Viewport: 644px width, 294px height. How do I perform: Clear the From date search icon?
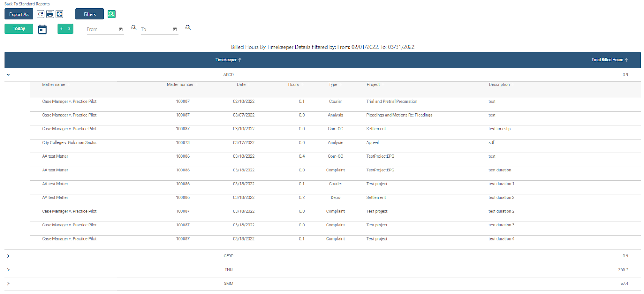click(x=134, y=27)
